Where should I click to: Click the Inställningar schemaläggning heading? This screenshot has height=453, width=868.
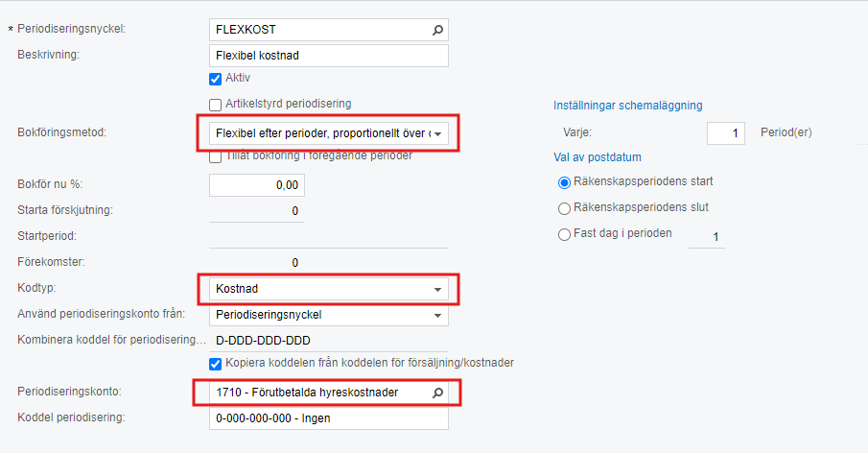pyautogui.click(x=628, y=106)
